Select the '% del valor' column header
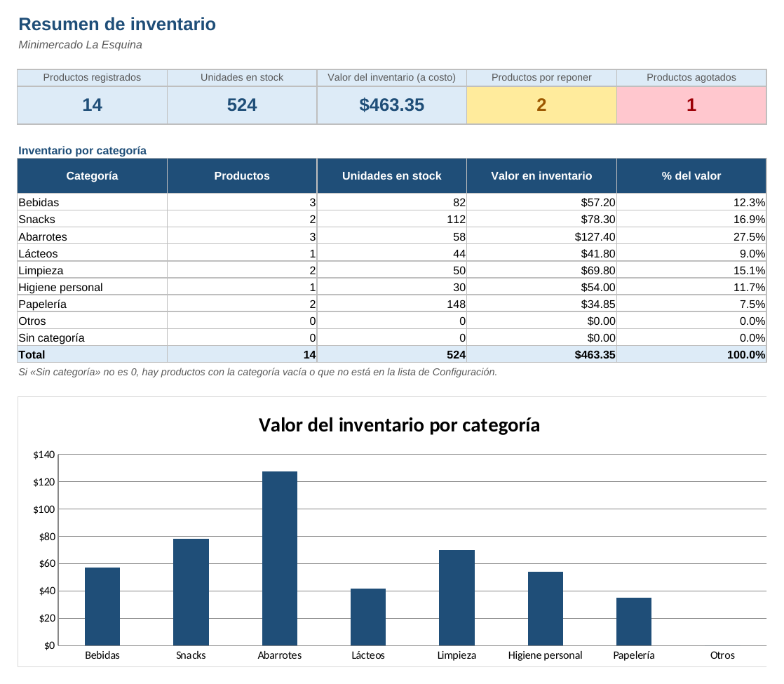The width and height of the screenshot is (784, 684). pos(691,175)
